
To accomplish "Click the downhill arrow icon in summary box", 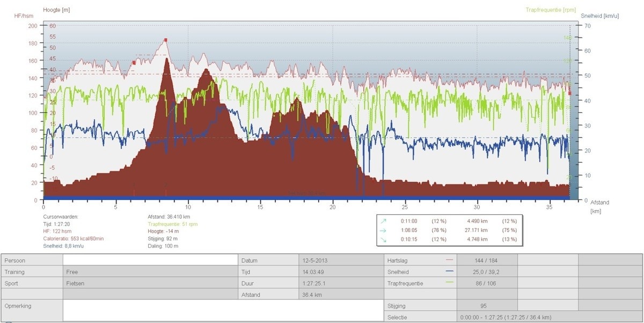I will click(383, 239).
